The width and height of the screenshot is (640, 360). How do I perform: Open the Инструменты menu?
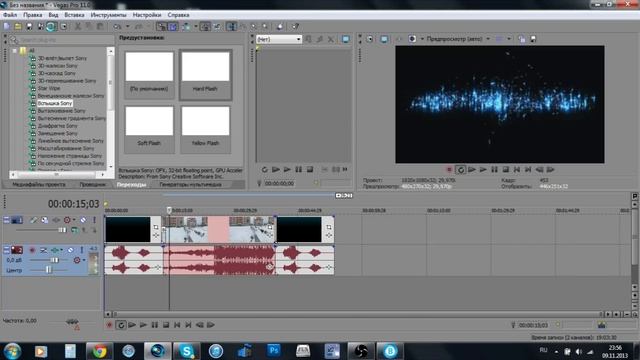pyautogui.click(x=108, y=15)
